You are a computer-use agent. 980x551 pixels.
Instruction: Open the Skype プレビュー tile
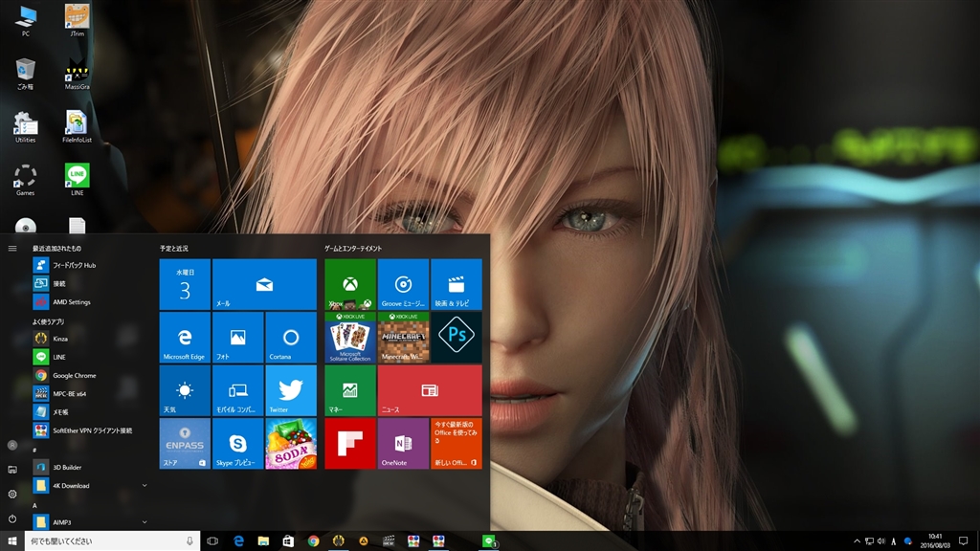point(237,444)
